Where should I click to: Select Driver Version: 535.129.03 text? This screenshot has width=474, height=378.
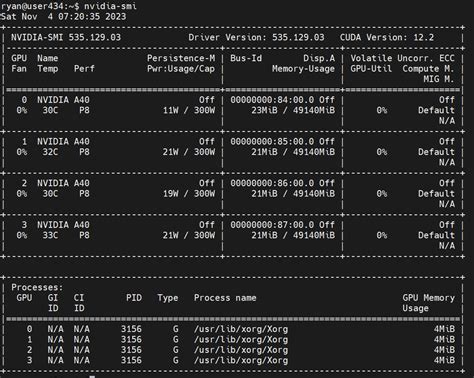pyautogui.click(x=256, y=37)
